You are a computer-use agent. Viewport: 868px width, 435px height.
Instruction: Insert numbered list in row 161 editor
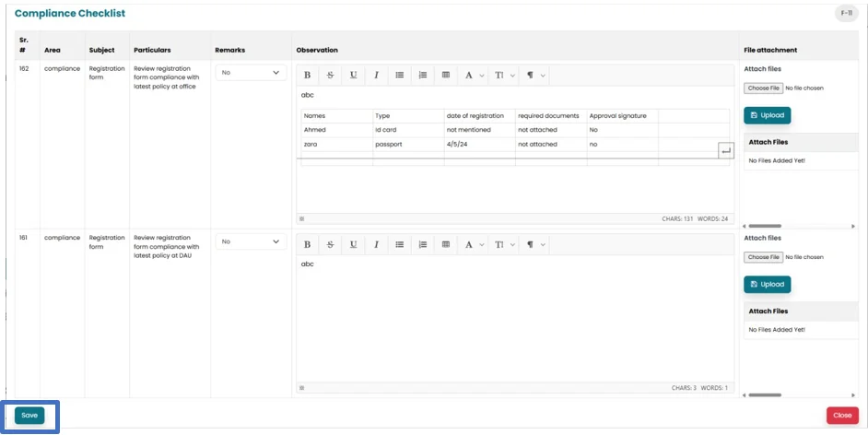tap(422, 244)
